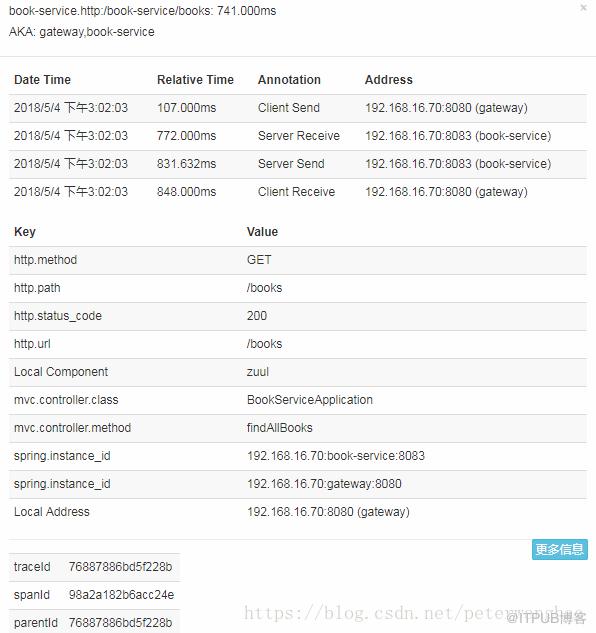Viewport: 596px width, 633px height.
Task: Select the findAllBooks value
Action: pos(279,428)
